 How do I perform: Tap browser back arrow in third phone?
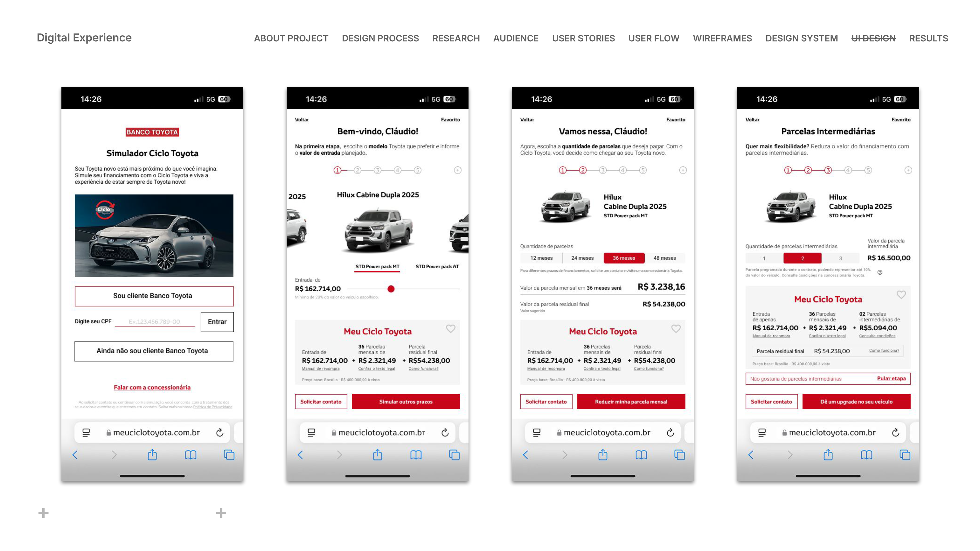click(525, 455)
